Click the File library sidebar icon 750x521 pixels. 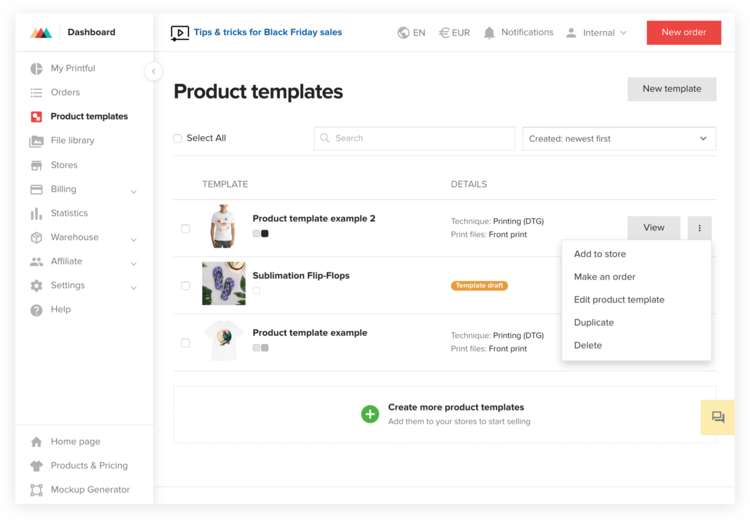click(x=37, y=141)
